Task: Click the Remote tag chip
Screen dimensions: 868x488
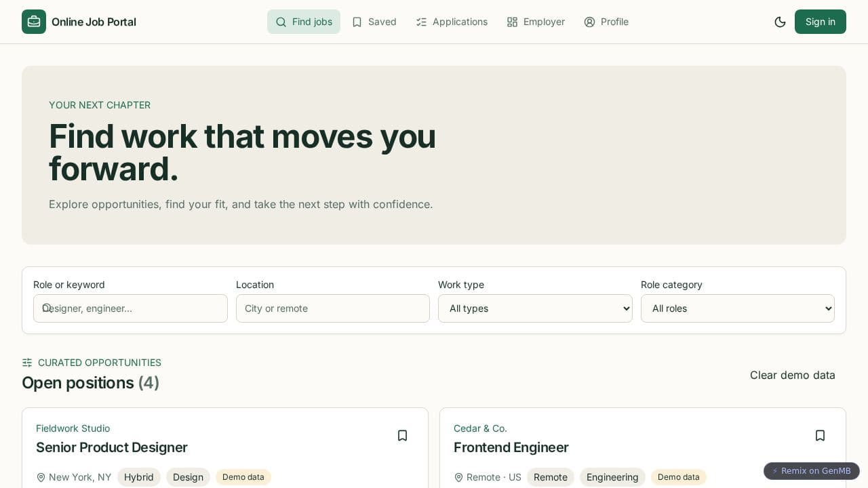Action: click(551, 477)
